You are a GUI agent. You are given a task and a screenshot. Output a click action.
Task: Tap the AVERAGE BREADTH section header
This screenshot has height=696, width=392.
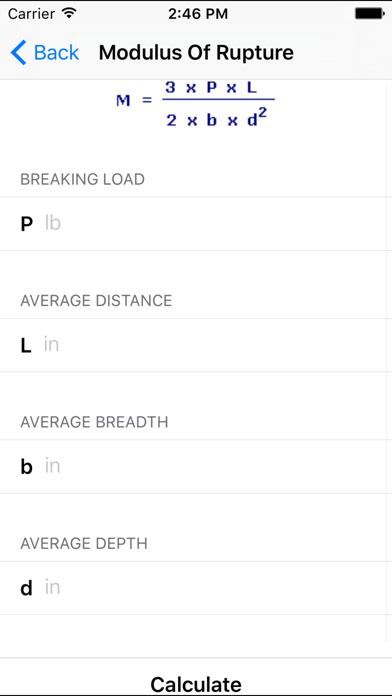pyautogui.click(x=94, y=422)
